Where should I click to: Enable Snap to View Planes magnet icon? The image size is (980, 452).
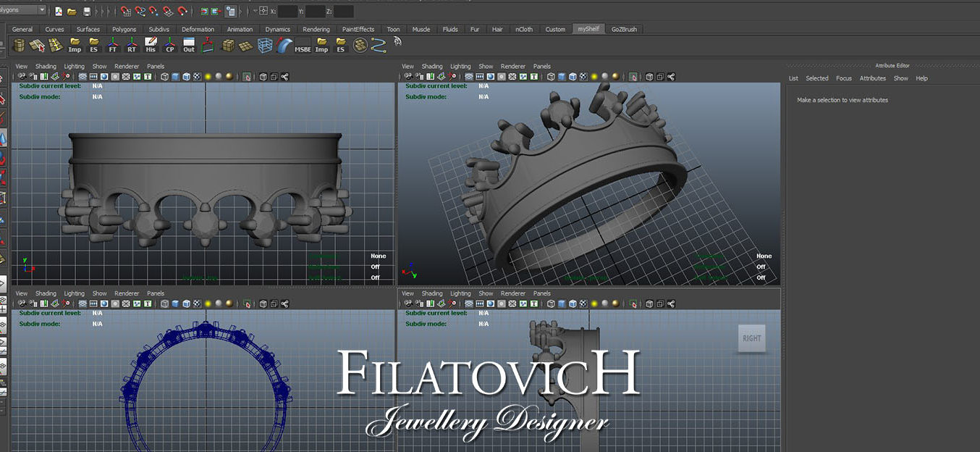(x=168, y=12)
